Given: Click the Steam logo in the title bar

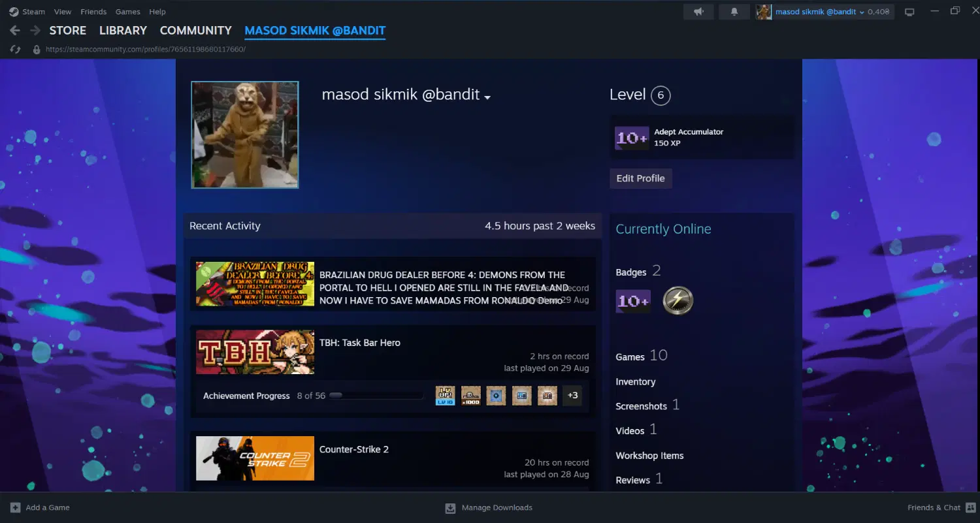Looking at the screenshot, I should [x=14, y=12].
